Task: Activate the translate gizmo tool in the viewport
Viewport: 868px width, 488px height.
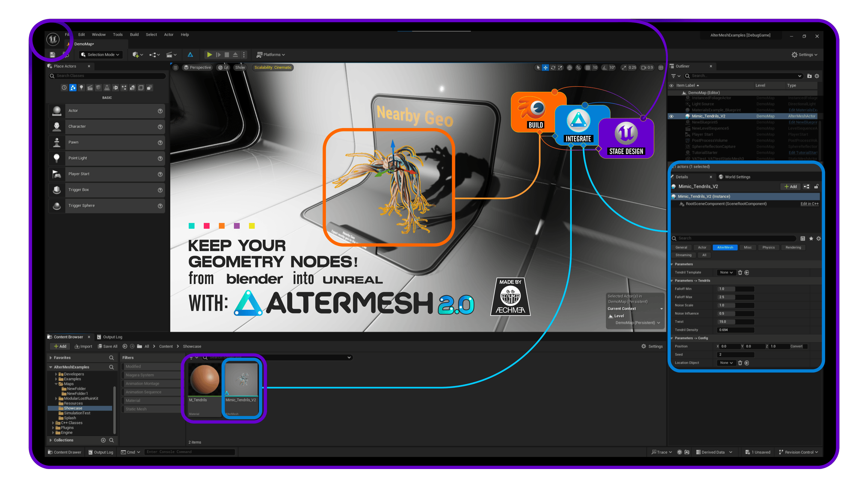Action: pyautogui.click(x=546, y=67)
